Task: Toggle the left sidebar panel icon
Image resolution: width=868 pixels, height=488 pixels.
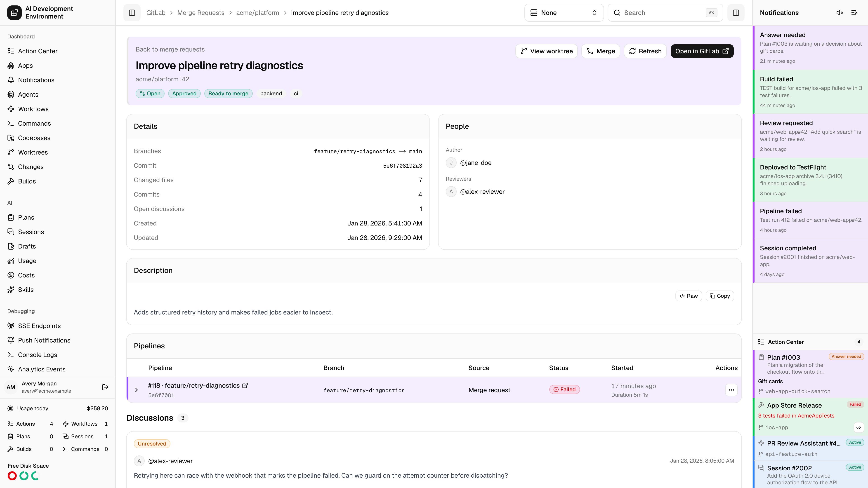Action: click(x=132, y=13)
